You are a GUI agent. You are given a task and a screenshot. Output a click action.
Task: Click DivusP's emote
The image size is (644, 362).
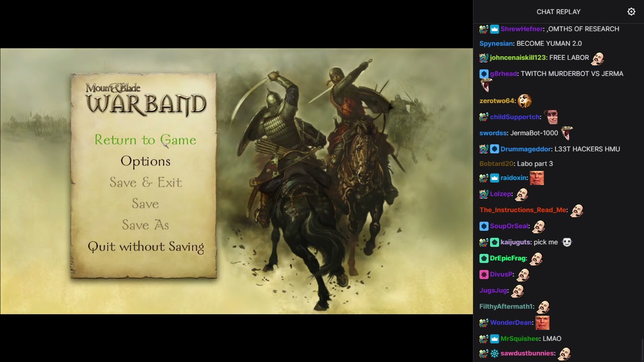(x=523, y=275)
